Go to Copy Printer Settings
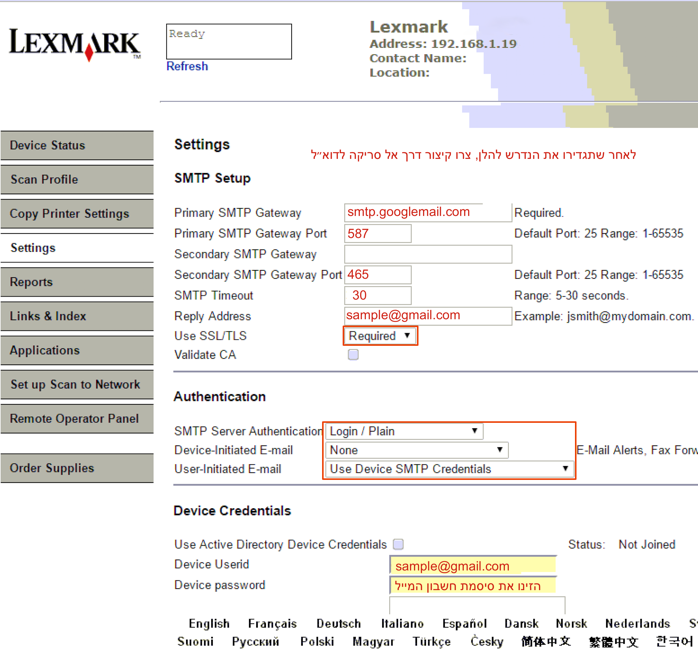This screenshot has height=659, width=698. (77, 214)
